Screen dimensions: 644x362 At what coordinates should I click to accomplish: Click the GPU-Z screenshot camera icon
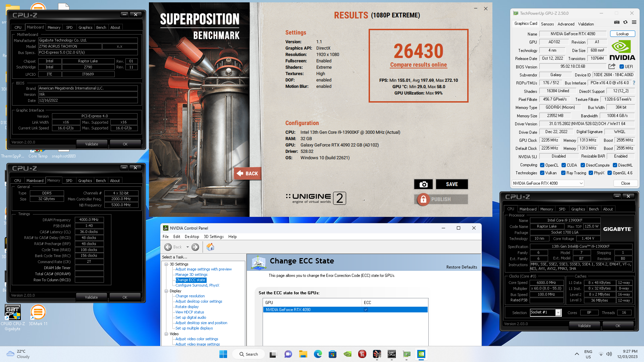coord(616,22)
